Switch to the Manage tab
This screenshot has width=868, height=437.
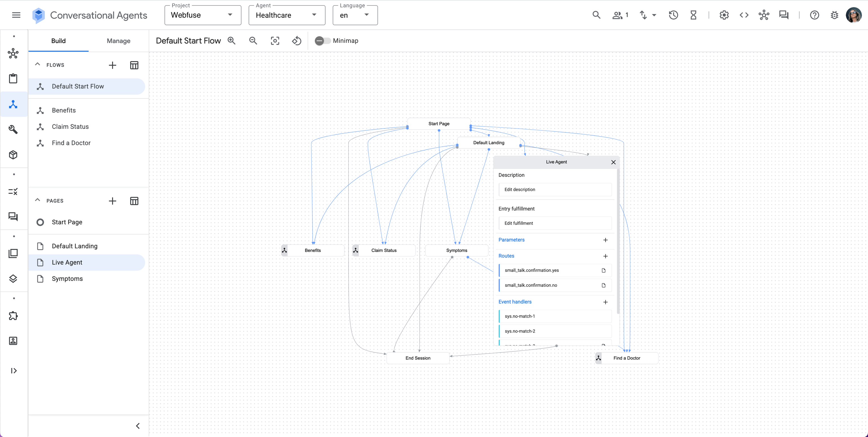[x=118, y=41]
